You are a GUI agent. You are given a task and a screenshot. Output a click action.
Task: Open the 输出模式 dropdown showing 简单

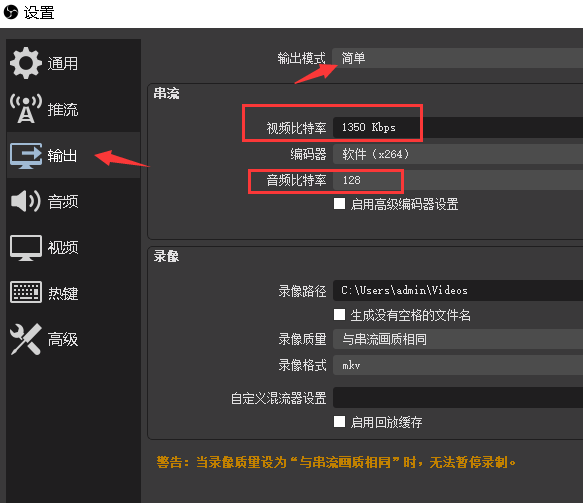pos(458,58)
